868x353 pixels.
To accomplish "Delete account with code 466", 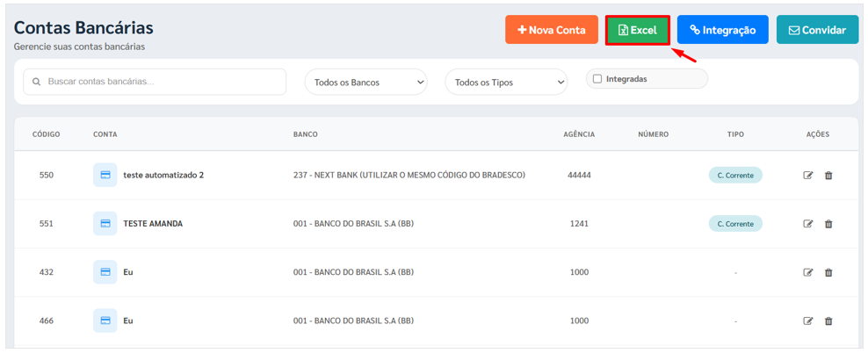I will 828,321.
